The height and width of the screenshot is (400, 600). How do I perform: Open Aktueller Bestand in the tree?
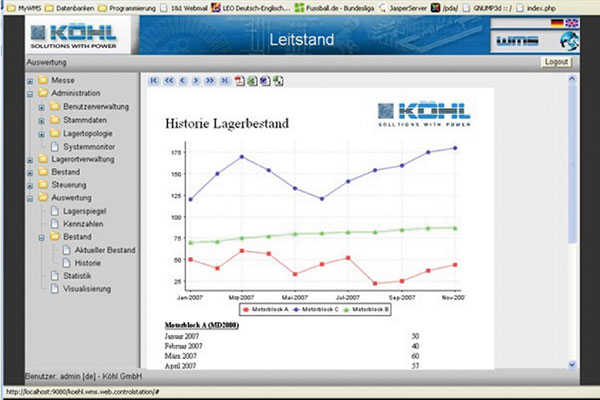point(104,249)
